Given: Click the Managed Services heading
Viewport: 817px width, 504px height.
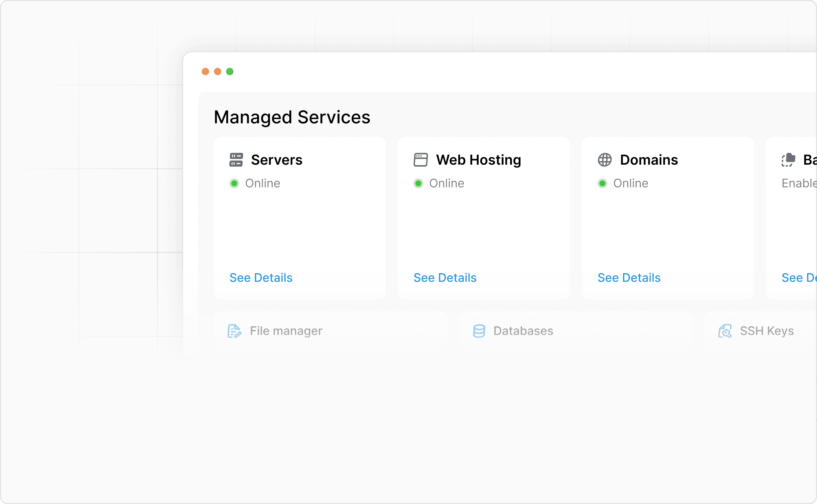Looking at the screenshot, I should point(292,117).
